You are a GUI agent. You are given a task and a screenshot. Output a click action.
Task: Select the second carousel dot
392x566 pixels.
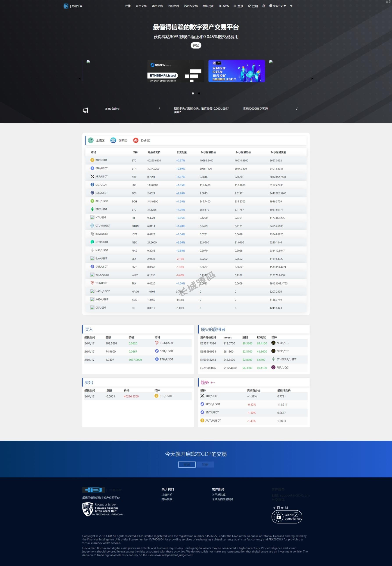coord(199,93)
